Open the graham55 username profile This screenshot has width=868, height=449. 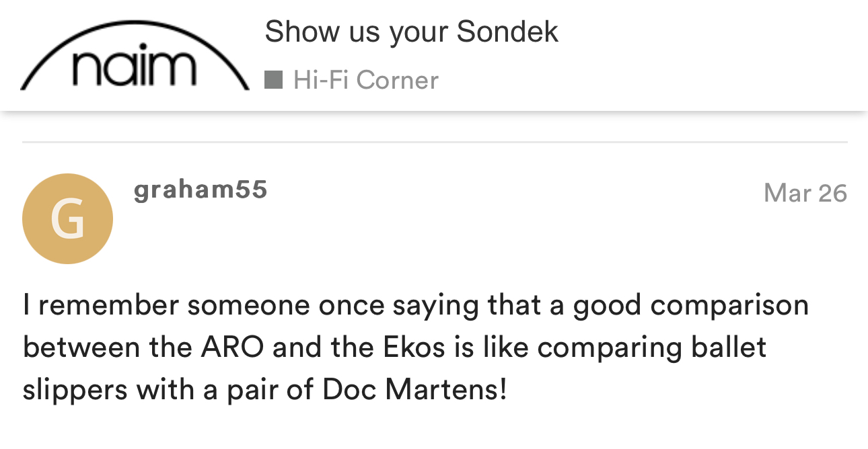click(x=201, y=190)
